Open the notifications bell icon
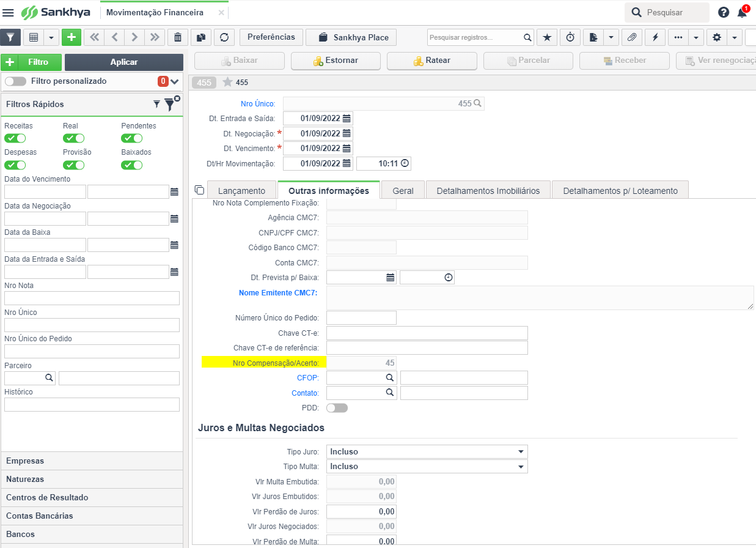 click(x=742, y=12)
